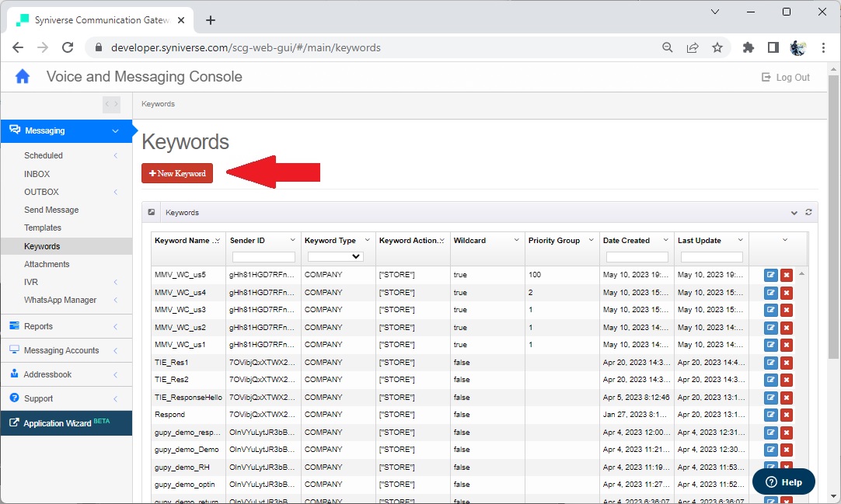Screen dimensions: 841x504
Task: Expand OUTBOX submenu
Action: coord(115,192)
